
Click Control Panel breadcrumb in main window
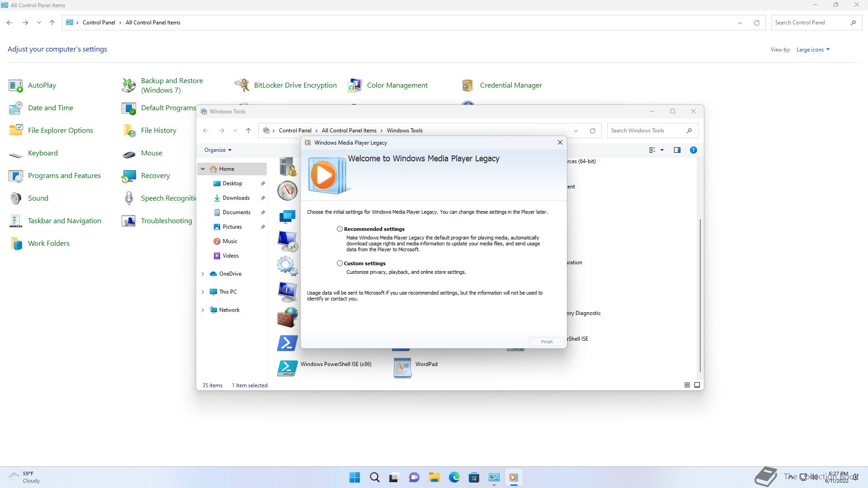pos(99,23)
